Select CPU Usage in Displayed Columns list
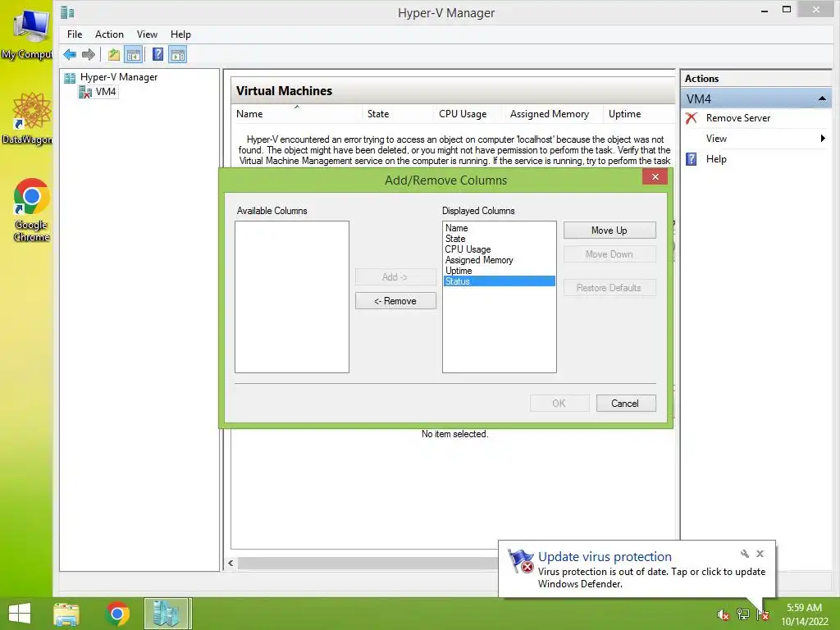Viewport: 840px width, 630px height. pyautogui.click(x=499, y=249)
